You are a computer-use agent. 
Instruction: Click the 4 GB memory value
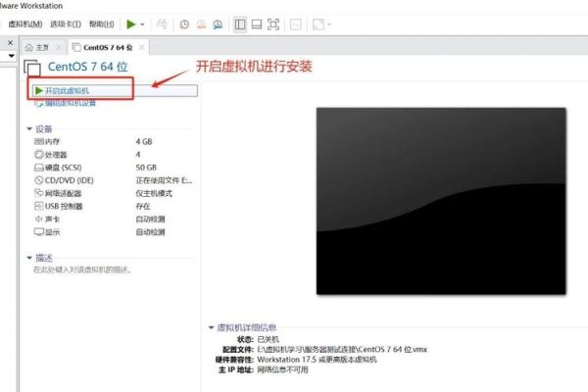coord(144,142)
